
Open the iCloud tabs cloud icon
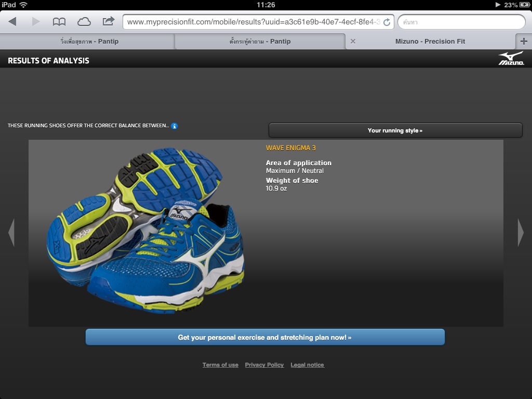pos(84,22)
